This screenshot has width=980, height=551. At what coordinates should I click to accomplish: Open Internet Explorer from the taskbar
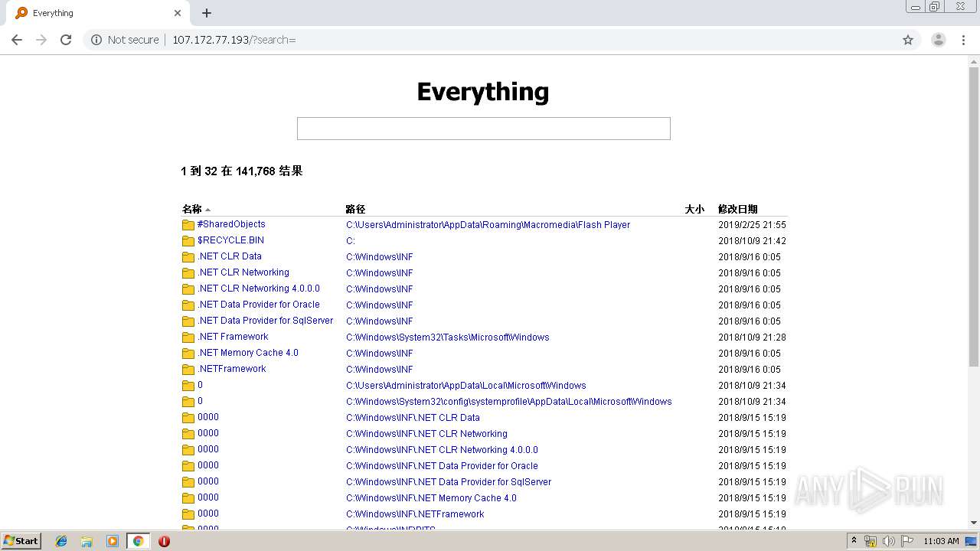click(61, 541)
